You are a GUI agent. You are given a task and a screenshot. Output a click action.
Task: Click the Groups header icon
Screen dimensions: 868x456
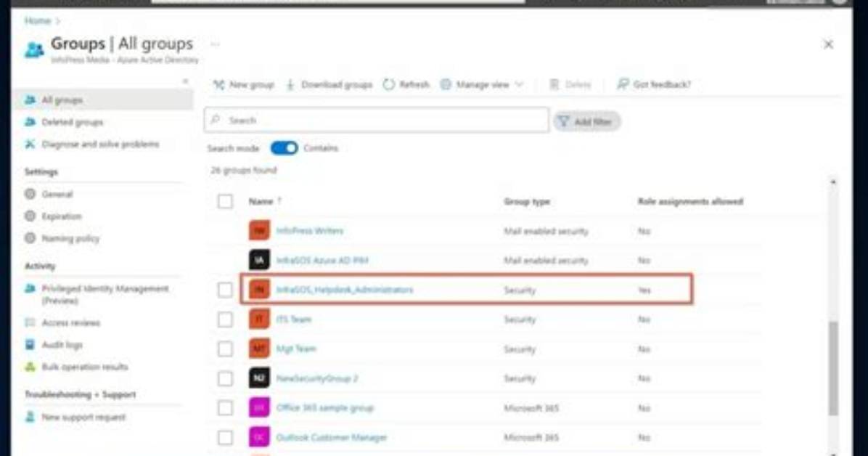click(x=34, y=50)
